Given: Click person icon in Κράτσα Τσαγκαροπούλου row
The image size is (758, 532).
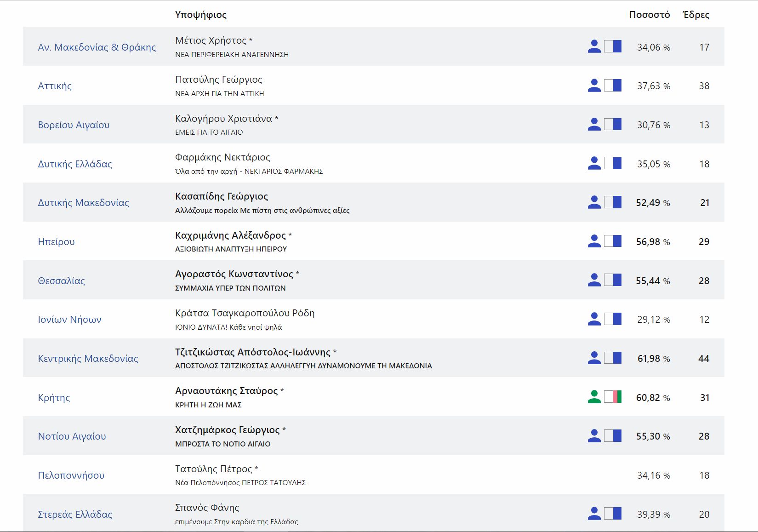Looking at the screenshot, I should (x=594, y=319).
